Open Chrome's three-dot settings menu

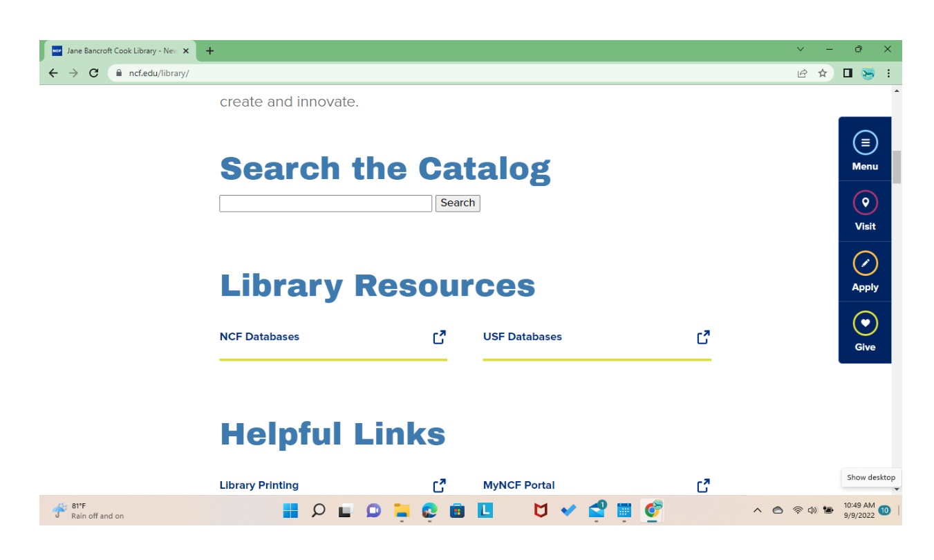coord(888,73)
